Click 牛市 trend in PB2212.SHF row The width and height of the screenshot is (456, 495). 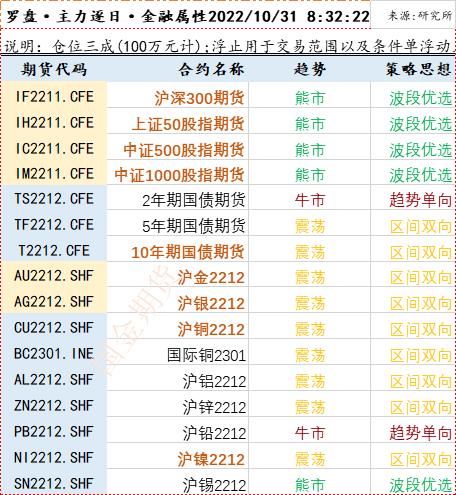310,433
